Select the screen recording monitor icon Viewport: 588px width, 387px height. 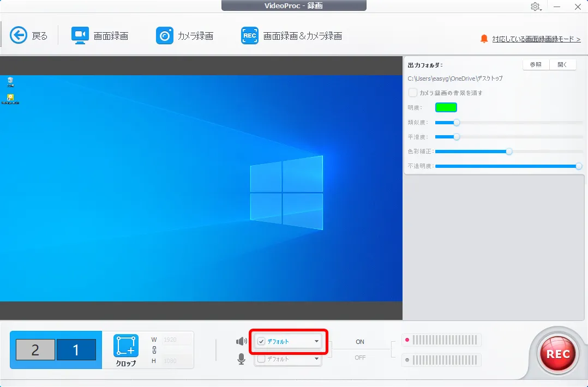80,35
